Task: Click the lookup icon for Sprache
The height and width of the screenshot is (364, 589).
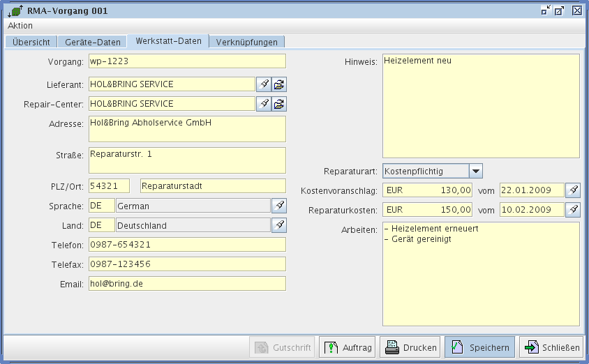Action: pyautogui.click(x=279, y=206)
